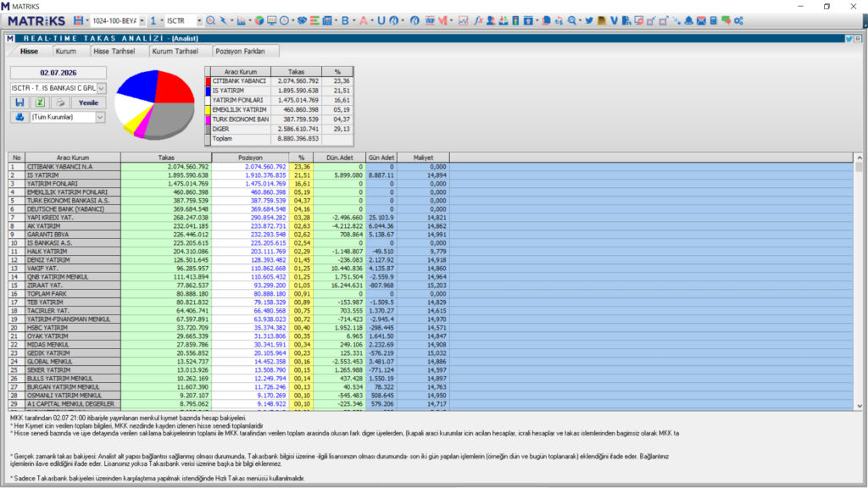Click the printer icon beside Yenile

click(60, 103)
